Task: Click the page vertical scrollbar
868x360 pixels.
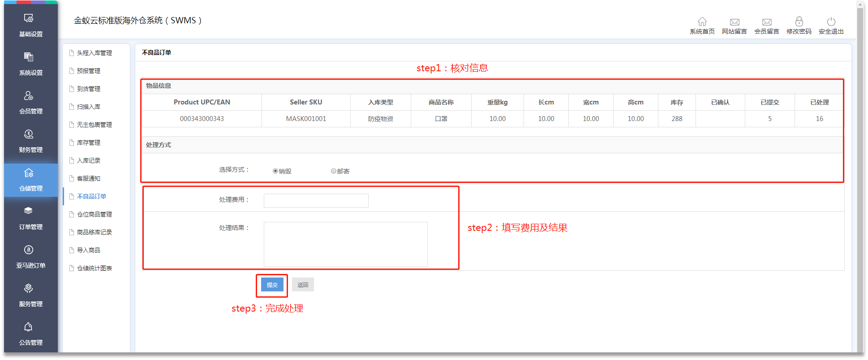Action: click(859, 179)
